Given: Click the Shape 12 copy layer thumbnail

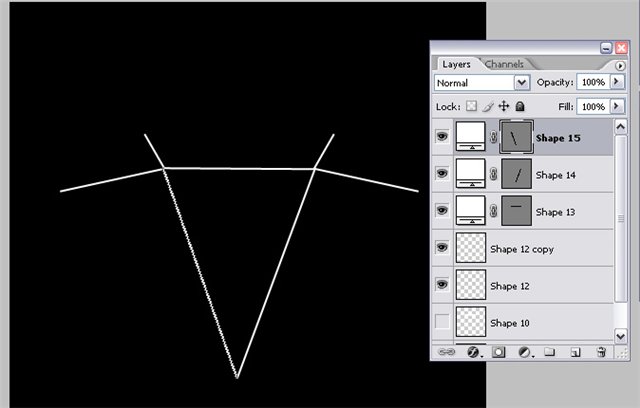Looking at the screenshot, I should click(x=471, y=248).
